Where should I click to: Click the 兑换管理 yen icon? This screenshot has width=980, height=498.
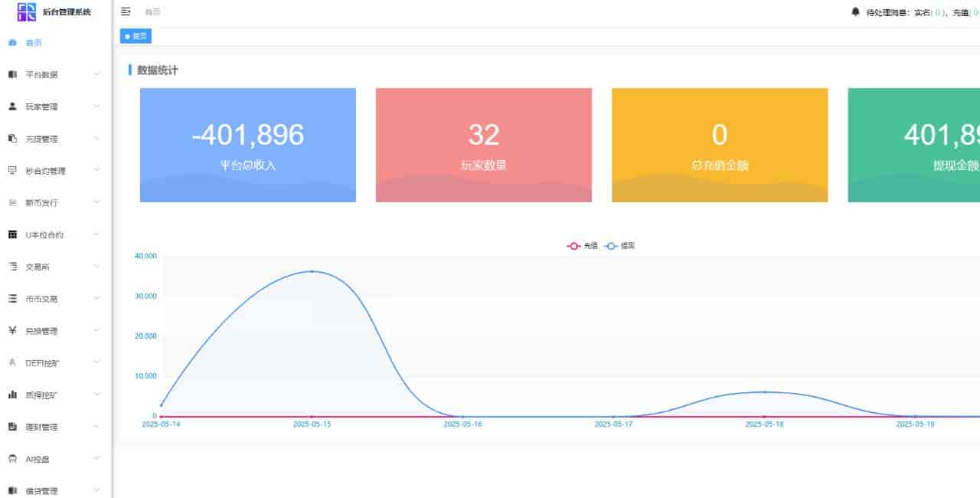pyautogui.click(x=12, y=331)
